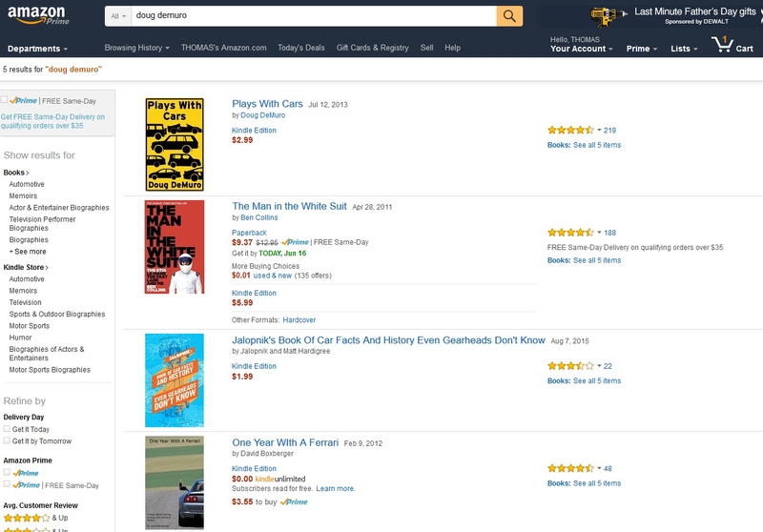Open The Man in the White Suit title
This screenshot has width=763, height=532.
pyautogui.click(x=289, y=206)
